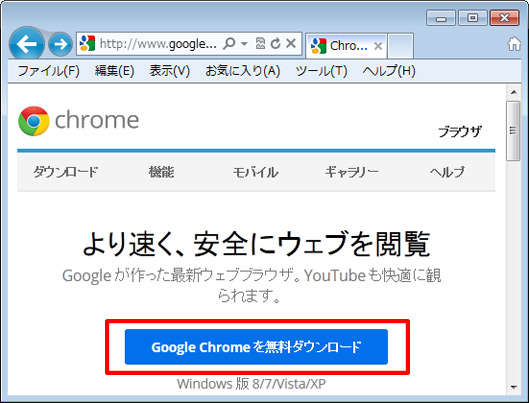Screen dimensions: 529x403
Task: Open the ヘルプ(H) menu
Action: [389, 71]
